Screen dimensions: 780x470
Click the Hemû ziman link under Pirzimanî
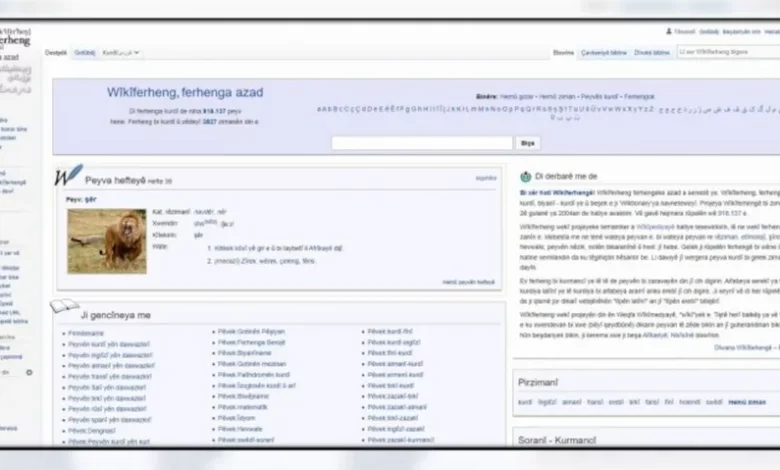click(746, 401)
